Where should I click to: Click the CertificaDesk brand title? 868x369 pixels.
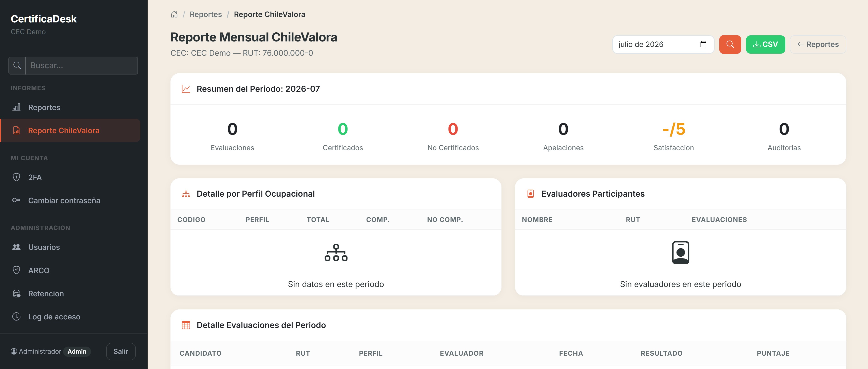(44, 19)
